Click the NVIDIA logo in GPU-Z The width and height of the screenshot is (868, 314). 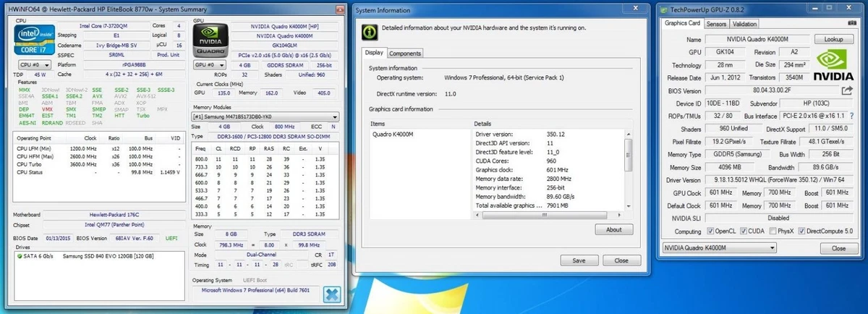833,65
